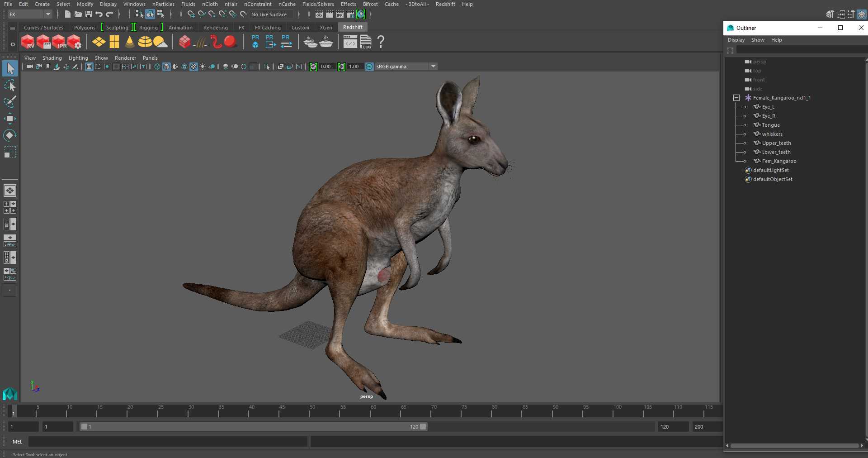Select Upper_teeth in the Outliner

tap(776, 143)
